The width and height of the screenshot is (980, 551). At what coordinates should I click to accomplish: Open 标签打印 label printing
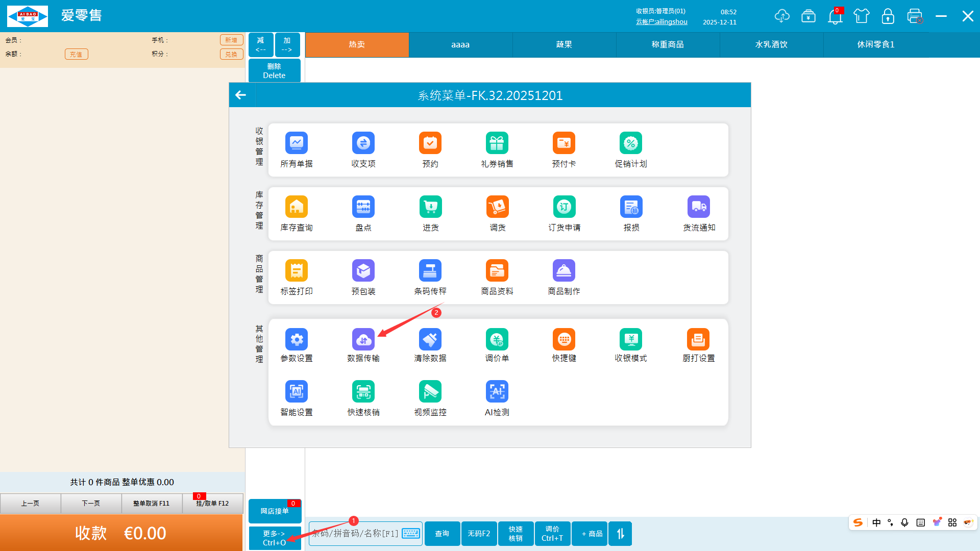(297, 271)
